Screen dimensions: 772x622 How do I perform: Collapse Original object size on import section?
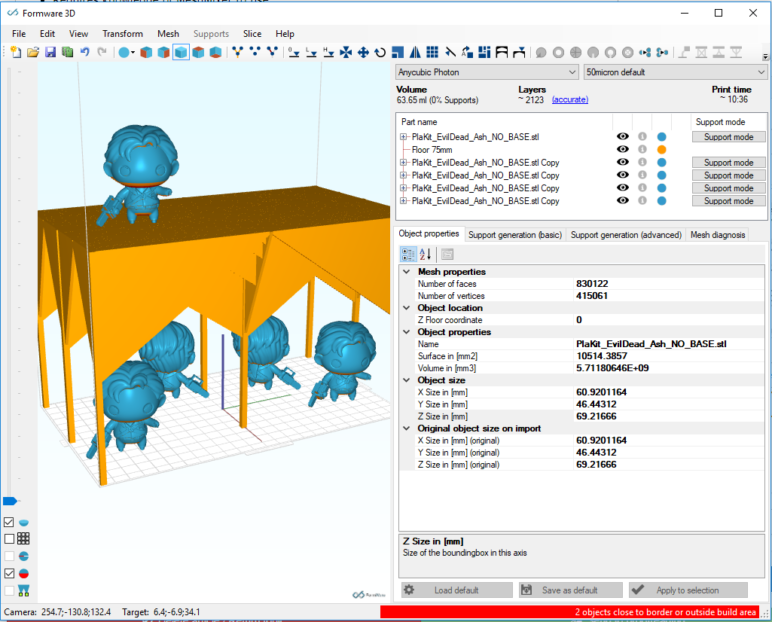pyautogui.click(x=407, y=428)
